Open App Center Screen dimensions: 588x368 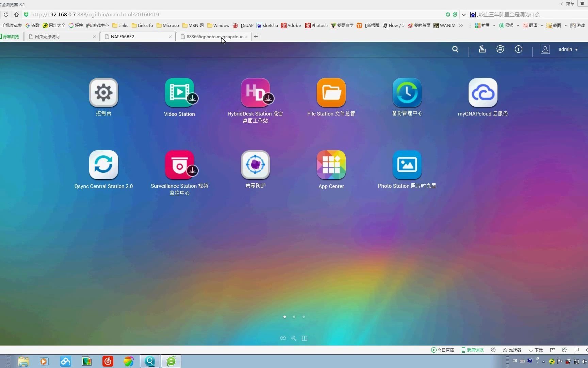click(331, 165)
